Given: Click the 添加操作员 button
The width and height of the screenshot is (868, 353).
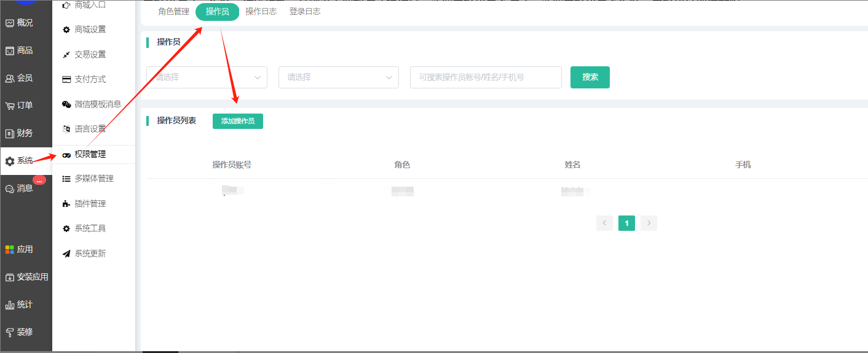Looking at the screenshot, I should (237, 121).
